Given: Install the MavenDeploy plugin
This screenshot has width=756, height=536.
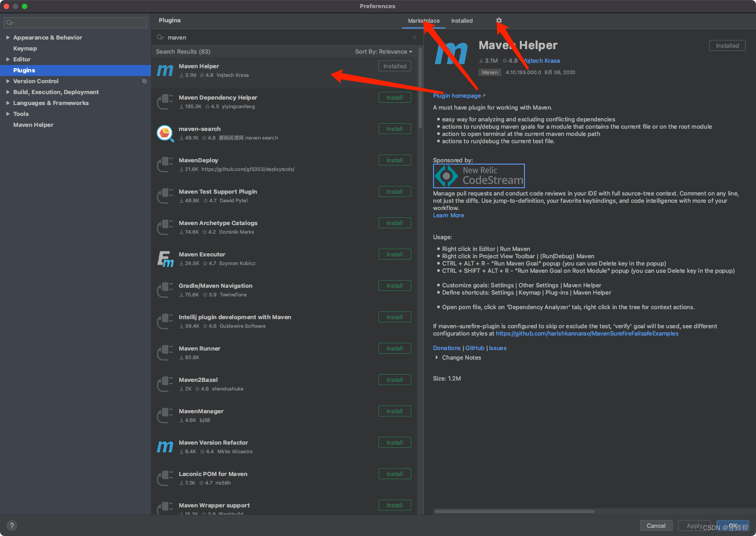Looking at the screenshot, I should tap(394, 160).
